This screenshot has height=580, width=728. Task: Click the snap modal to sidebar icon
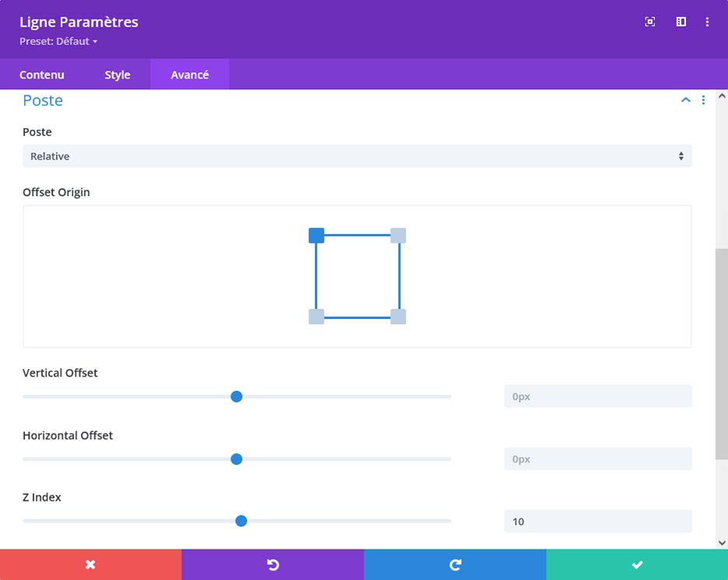[681, 22]
